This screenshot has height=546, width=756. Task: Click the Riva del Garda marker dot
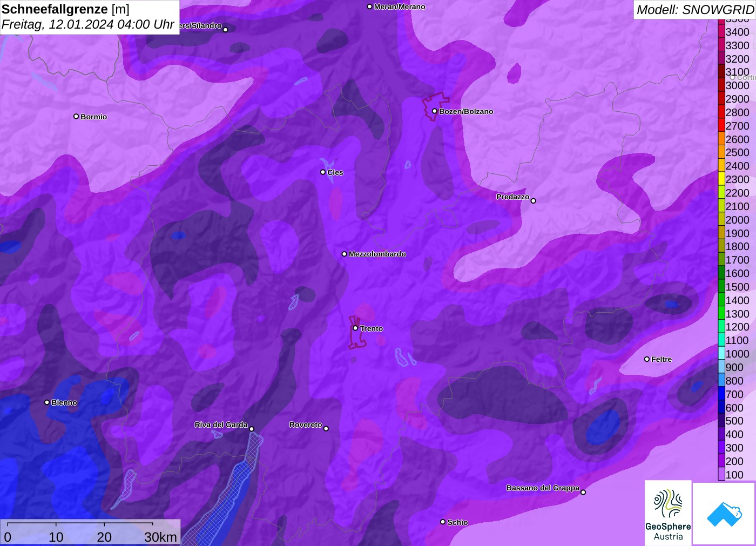(x=252, y=429)
